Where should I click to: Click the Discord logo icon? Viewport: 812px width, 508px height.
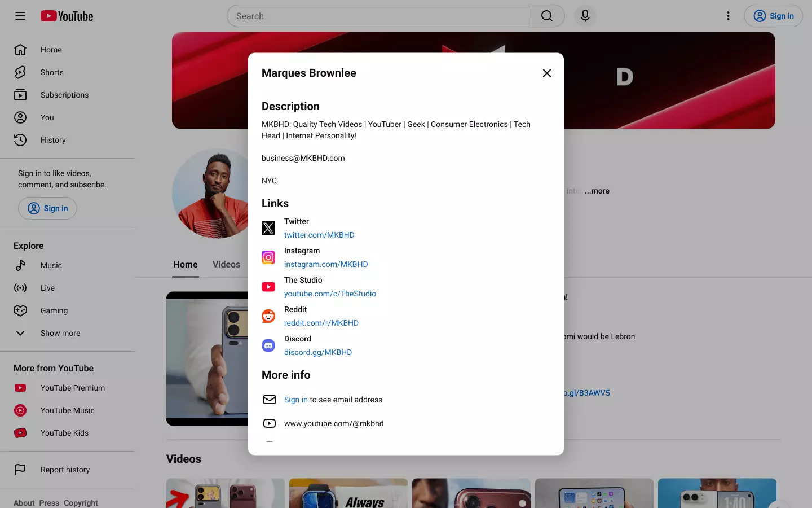tap(268, 345)
